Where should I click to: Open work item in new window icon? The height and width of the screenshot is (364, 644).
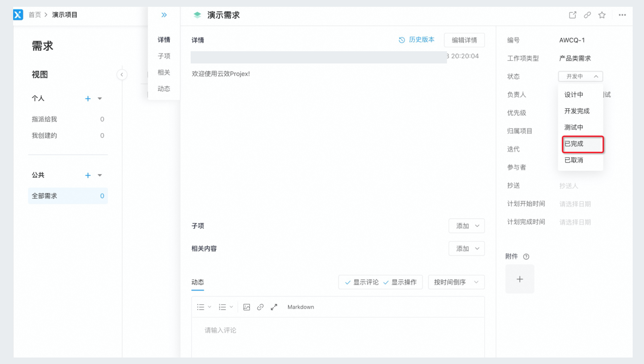click(x=572, y=15)
